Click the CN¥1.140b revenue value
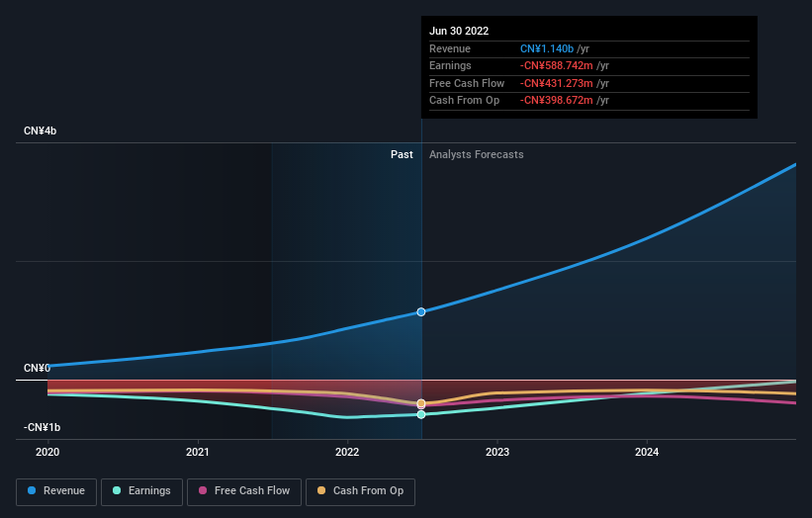This screenshot has height=518, width=812. 547,48
